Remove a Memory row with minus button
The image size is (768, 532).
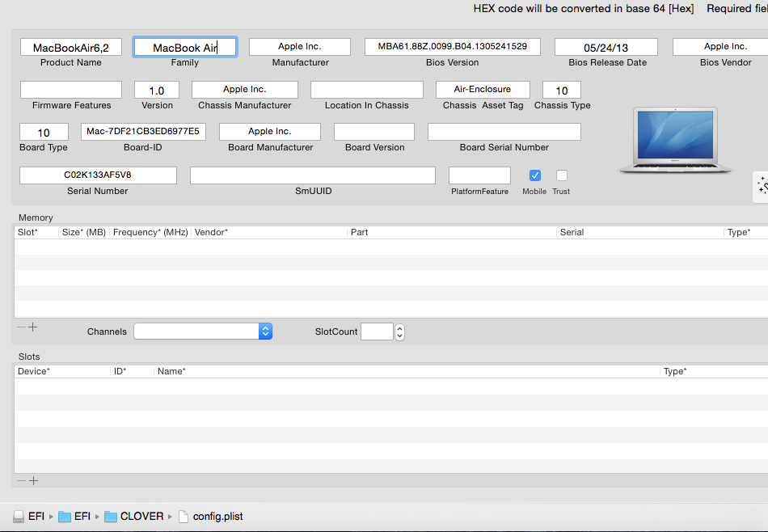[x=21, y=327]
